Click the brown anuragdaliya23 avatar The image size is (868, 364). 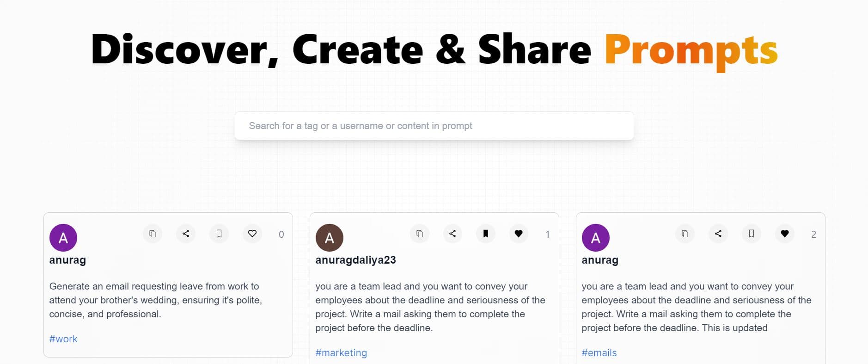[x=330, y=238]
